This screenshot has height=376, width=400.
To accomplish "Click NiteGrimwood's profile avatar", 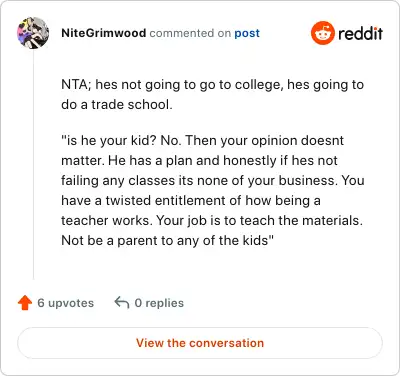I will coord(33,33).
